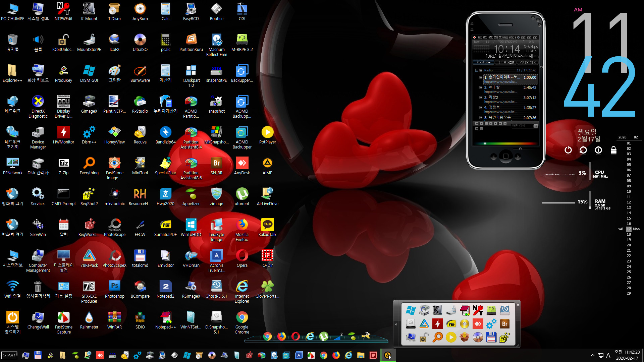Click add-to-playlist plus button in player

[x=477, y=124]
